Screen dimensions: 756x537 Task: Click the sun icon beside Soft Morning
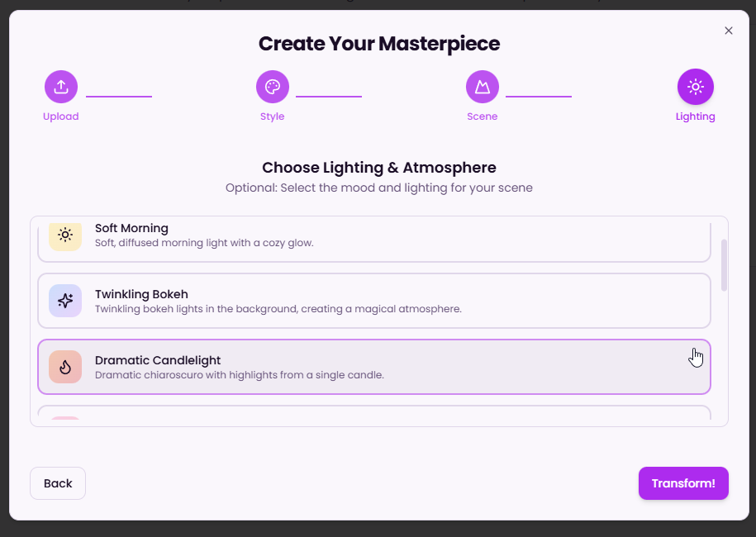click(x=65, y=235)
